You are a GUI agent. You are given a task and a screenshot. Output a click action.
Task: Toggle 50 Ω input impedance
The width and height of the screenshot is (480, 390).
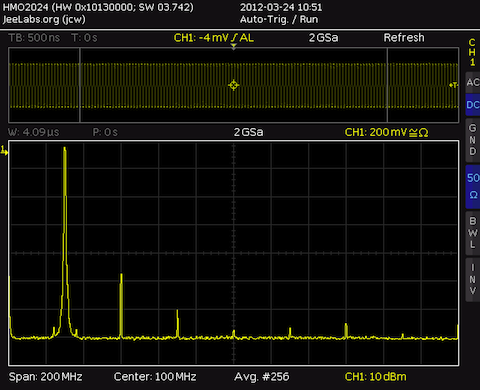tap(473, 186)
